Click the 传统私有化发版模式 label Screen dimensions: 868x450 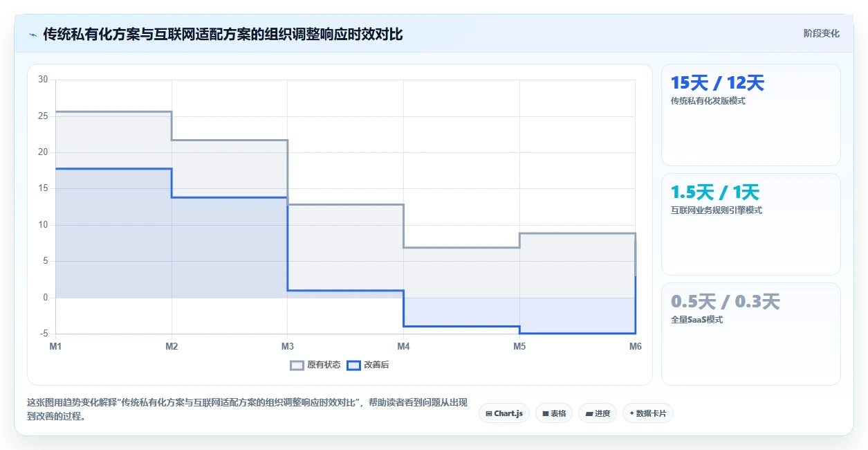pyautogui.click(x=708, y=100)
